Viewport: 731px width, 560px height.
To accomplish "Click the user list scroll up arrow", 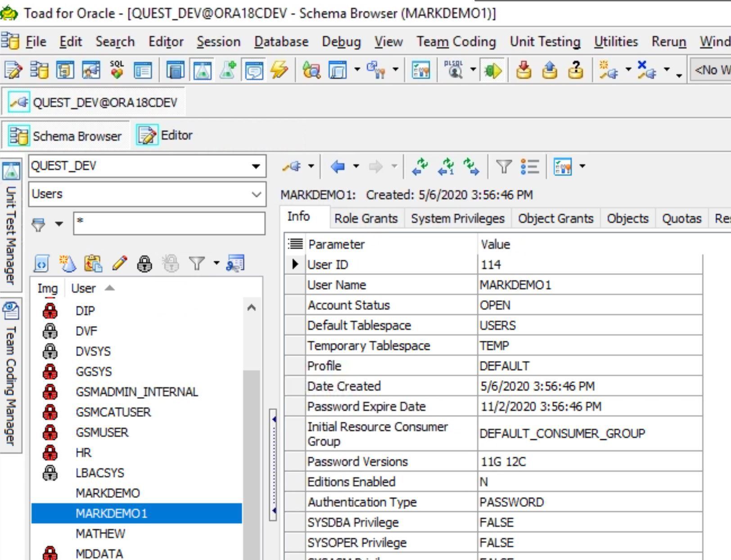I will (x=252, y=308).
